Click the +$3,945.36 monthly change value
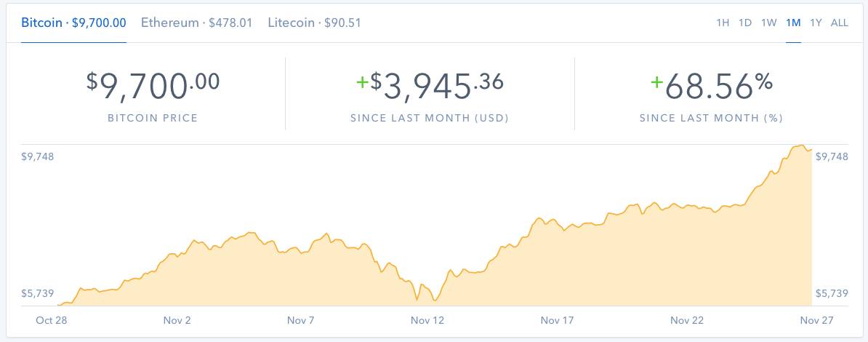868x342 pixels. point(430,86)
